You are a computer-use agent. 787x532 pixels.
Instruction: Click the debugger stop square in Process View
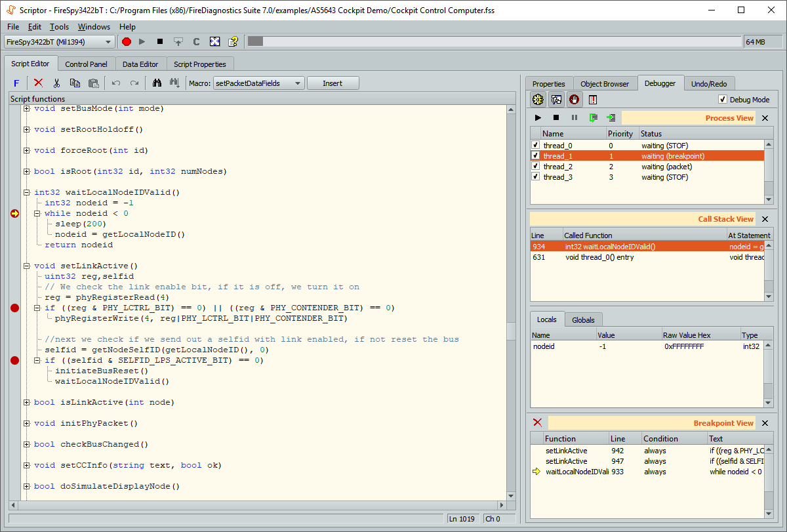click(556, 118)
